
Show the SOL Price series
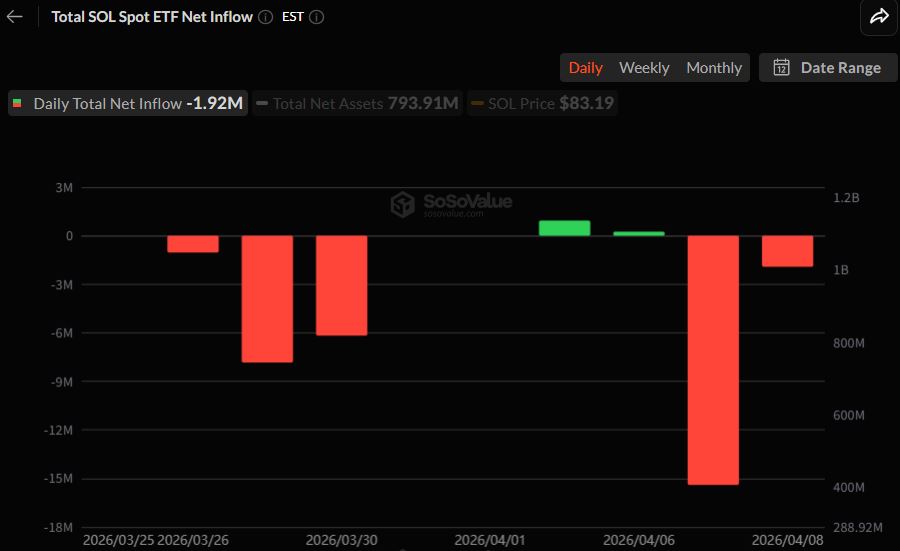click(541, 104)
